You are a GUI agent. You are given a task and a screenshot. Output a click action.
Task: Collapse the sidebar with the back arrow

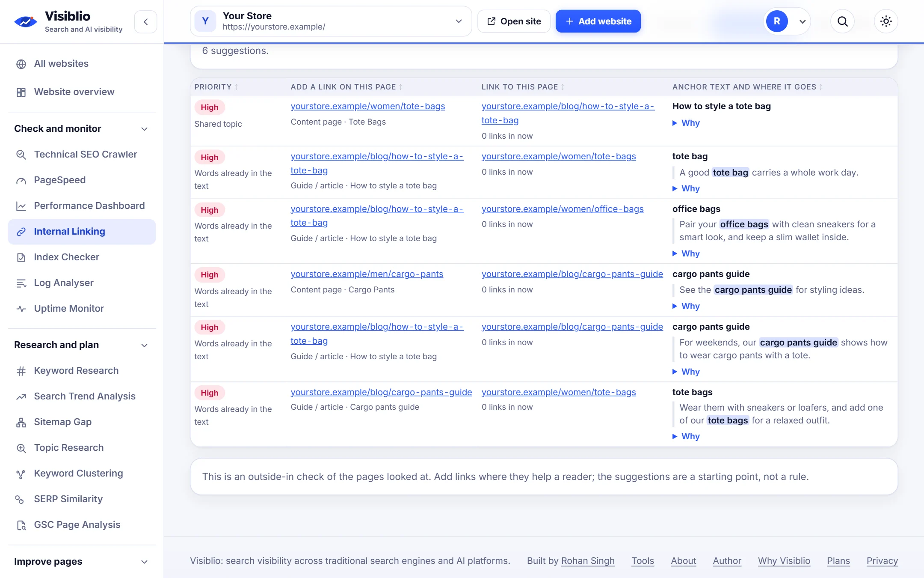pyautogui.click(x=145, y=22)
